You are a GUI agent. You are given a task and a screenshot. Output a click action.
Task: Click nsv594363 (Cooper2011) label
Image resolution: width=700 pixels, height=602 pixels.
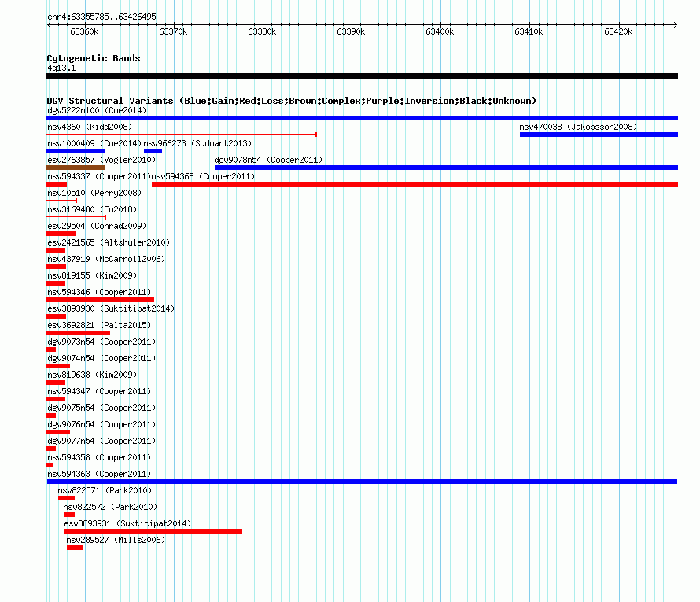coord(99,474)
